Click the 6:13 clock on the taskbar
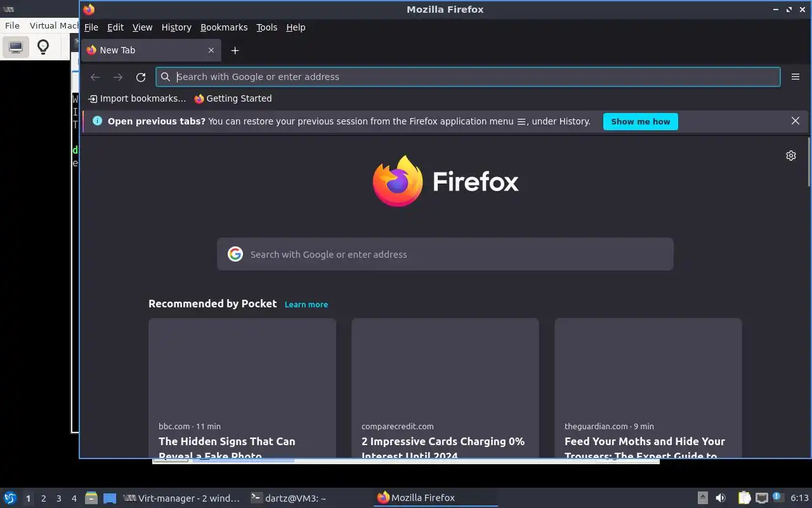 pyautogui.click(x=799, y=498)
